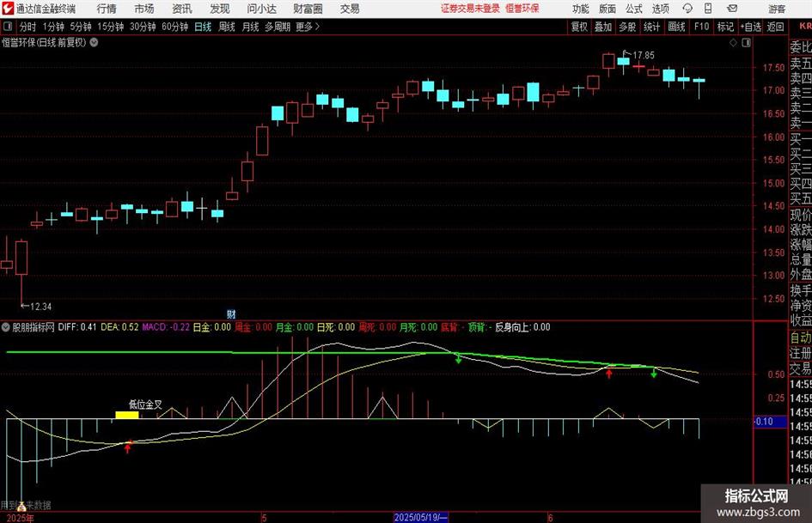Click the DIFF: 0.41 value
The image size is (812, 523).
coord(77,327)
